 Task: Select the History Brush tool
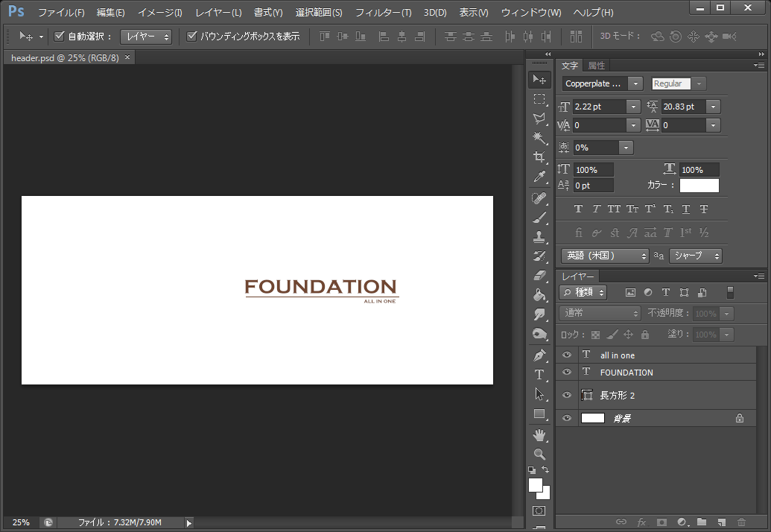click(x=539, y=256)
